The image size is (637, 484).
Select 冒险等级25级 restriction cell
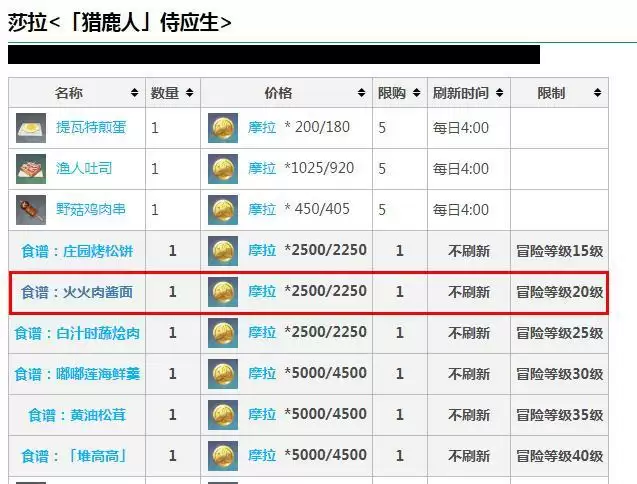point(559,333)
